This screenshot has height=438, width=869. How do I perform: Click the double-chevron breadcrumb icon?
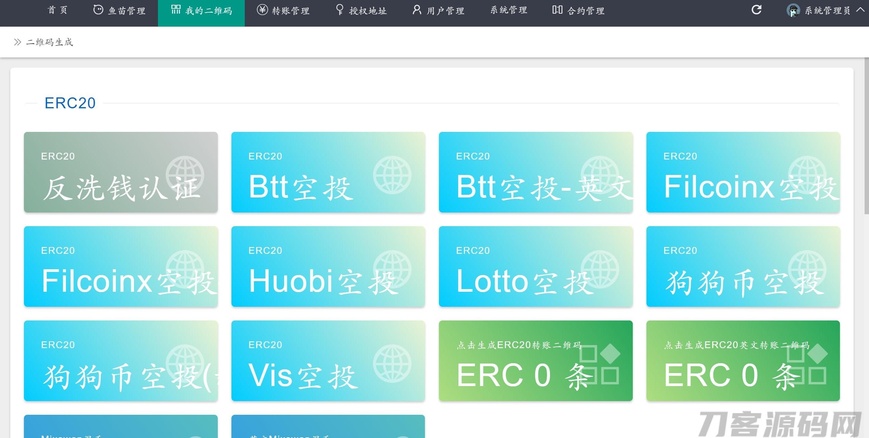tap(17, 42)
